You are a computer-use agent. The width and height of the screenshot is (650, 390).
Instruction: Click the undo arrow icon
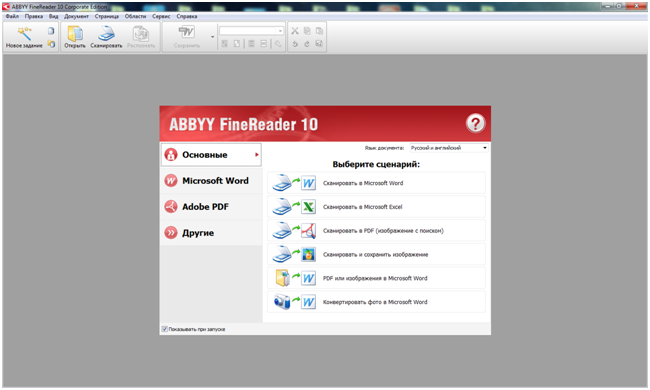(295, 44)
